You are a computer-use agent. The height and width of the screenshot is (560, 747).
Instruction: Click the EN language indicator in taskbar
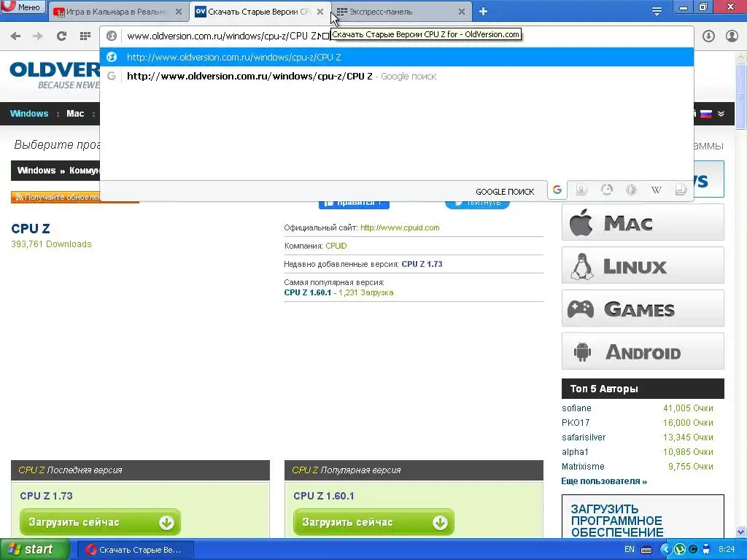point(630,550)
